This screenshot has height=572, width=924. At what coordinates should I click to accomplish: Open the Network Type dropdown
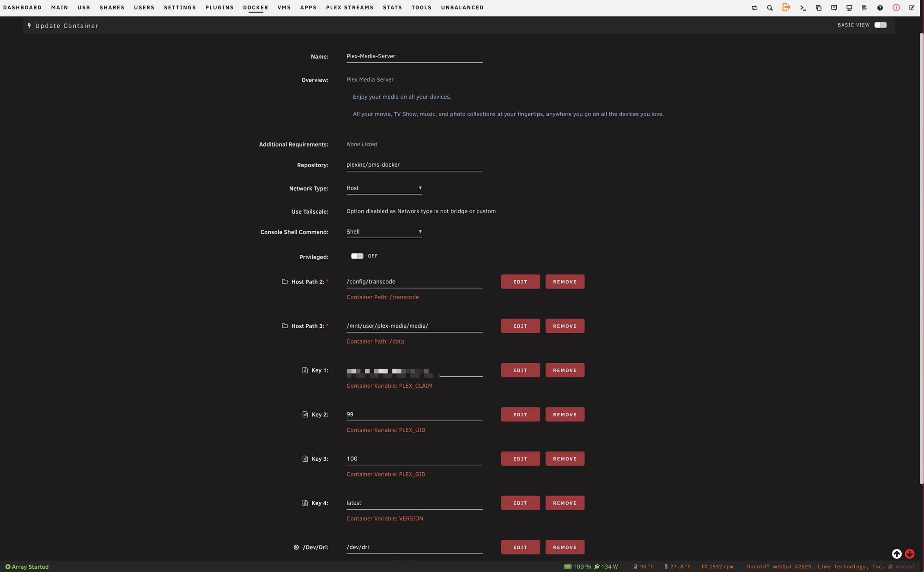click(x=384, y=188)
